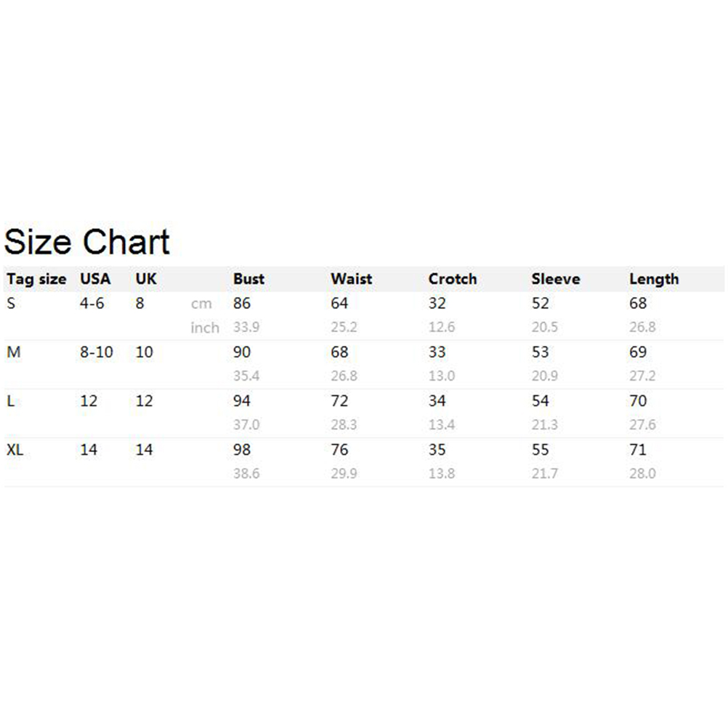Select the M tag size row label
Viewport: 728px width, 728px height.
13,352
